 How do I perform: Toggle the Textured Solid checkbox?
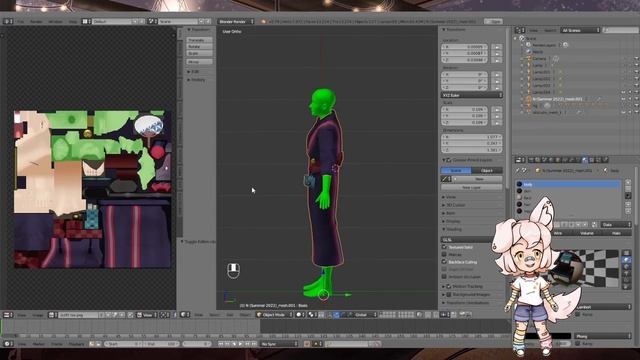click(x=444, y=247)
